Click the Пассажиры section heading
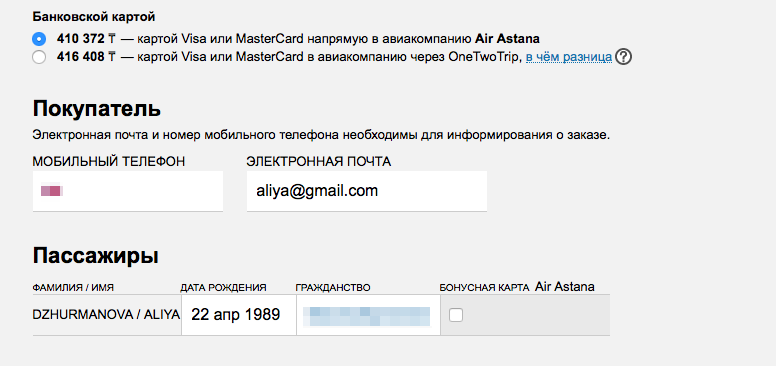This screenshot has height=366, width=776. (x=96, y=256)
